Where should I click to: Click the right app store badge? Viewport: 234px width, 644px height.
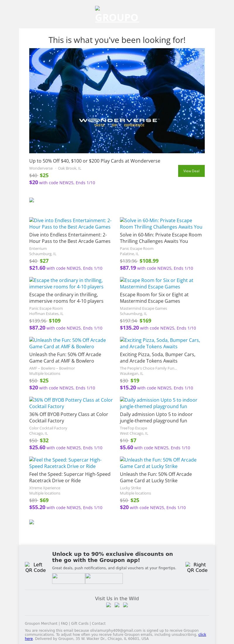[104, 578]
